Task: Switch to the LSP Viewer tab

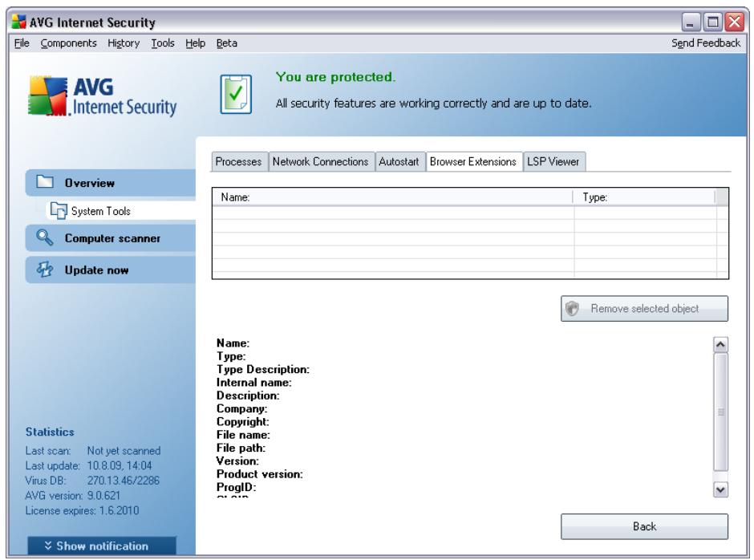Action: (553, 161)
